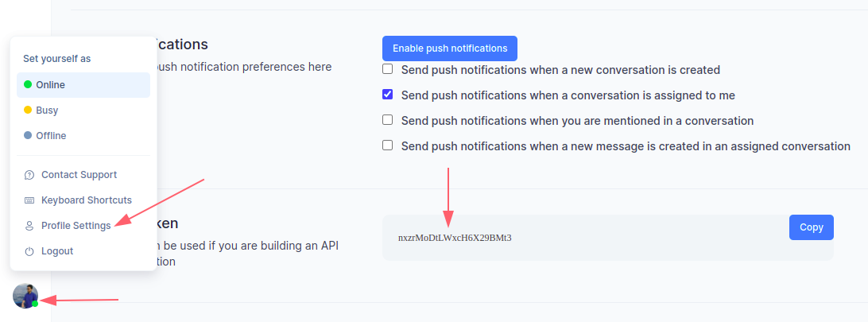Image resolution: width=868 pixels, height=322 pixels.
Task: Click the green Online status dot
Action: 28,84
